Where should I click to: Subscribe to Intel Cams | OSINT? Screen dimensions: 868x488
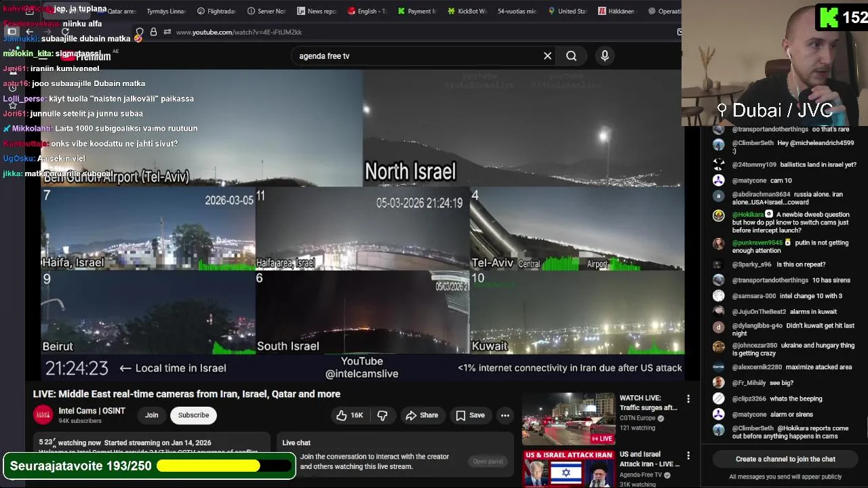(193, 415)
